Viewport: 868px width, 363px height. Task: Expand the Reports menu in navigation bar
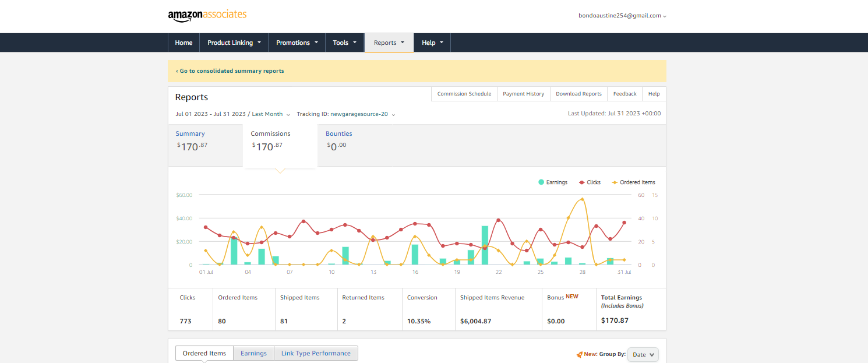tap(389, 43)
